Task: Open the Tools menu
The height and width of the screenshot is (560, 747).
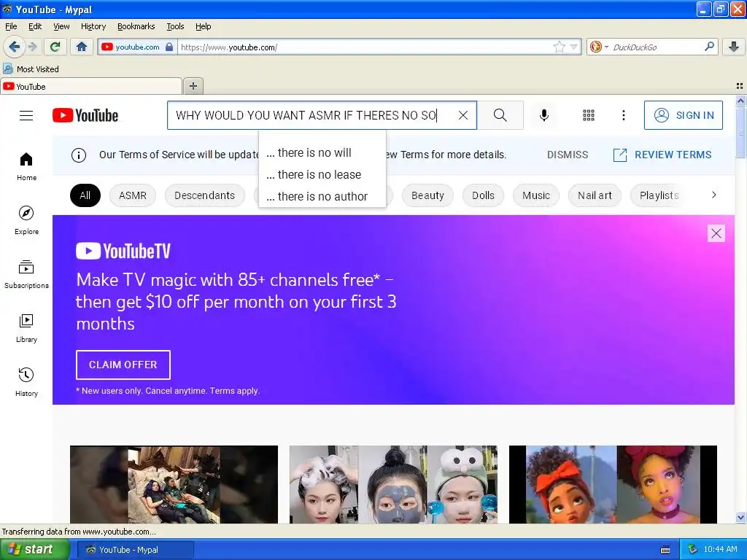Action: 175,26
